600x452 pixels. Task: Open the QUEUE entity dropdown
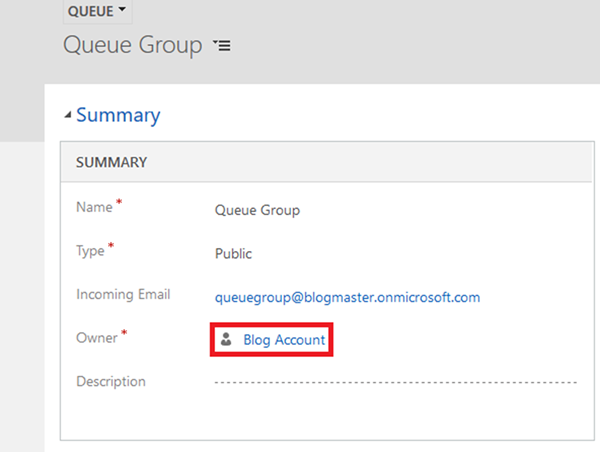97,10
